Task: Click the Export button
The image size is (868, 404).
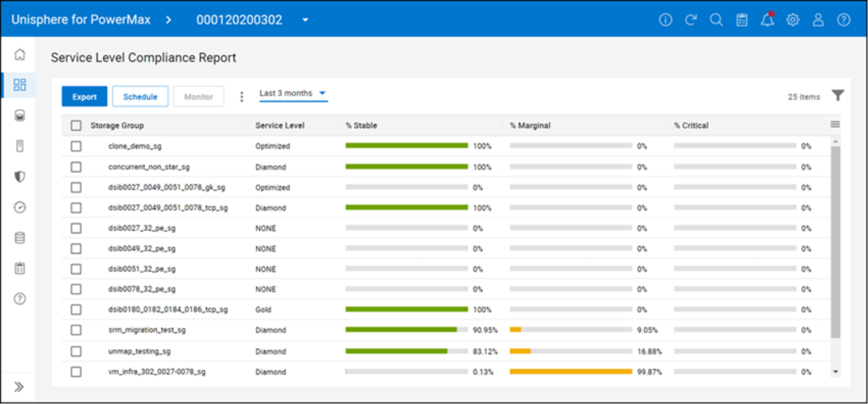Action: pos(85,97)
